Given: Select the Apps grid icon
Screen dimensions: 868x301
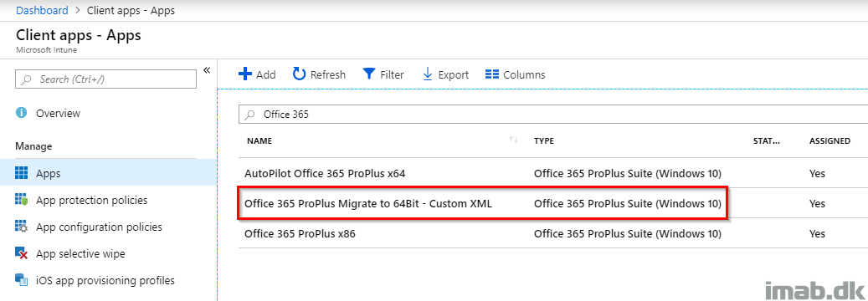Looking at the screenshot, I should (x=22, y=173).
